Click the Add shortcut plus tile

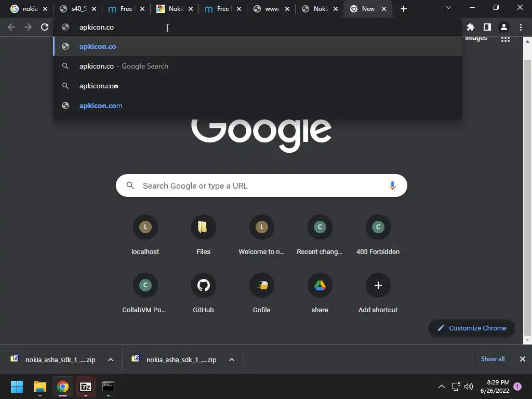[378, 294]
